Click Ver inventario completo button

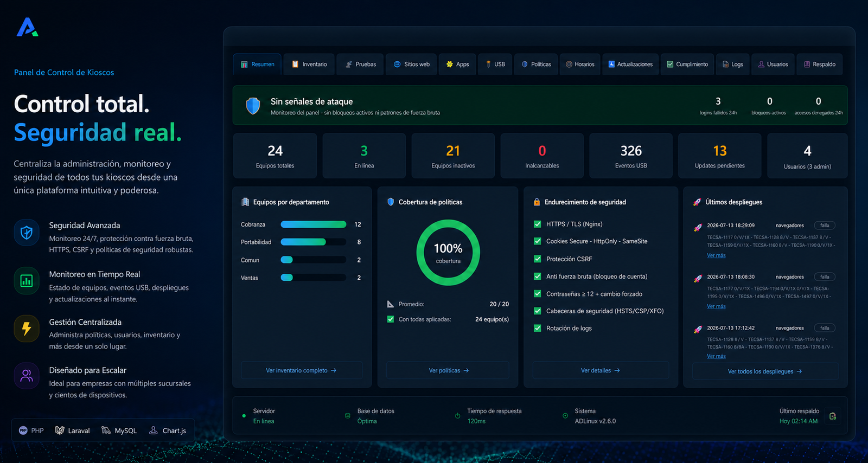click(x=302, y=370)
